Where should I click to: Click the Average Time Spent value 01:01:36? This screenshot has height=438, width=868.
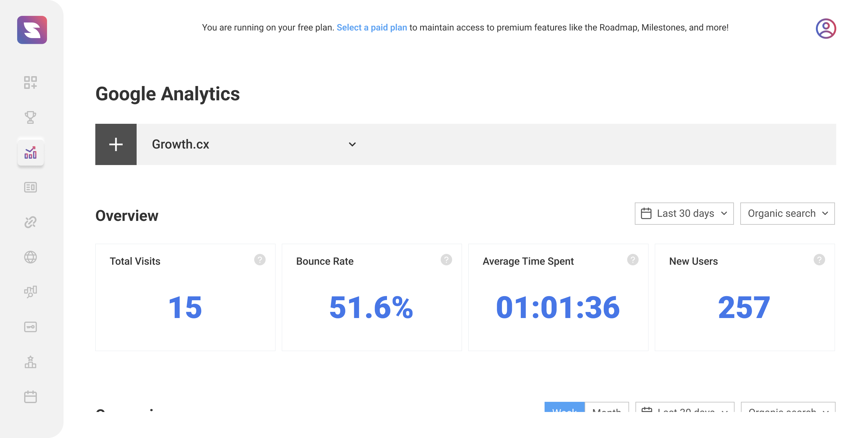558,307
